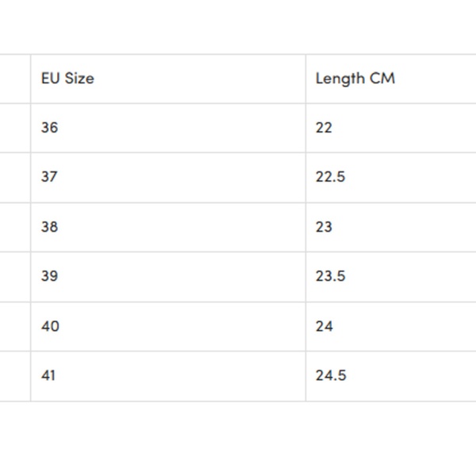The height and width of the screenshot is (476, 476).
Task: Click the exact 23 length value
Action: click(x=324, y=227)
